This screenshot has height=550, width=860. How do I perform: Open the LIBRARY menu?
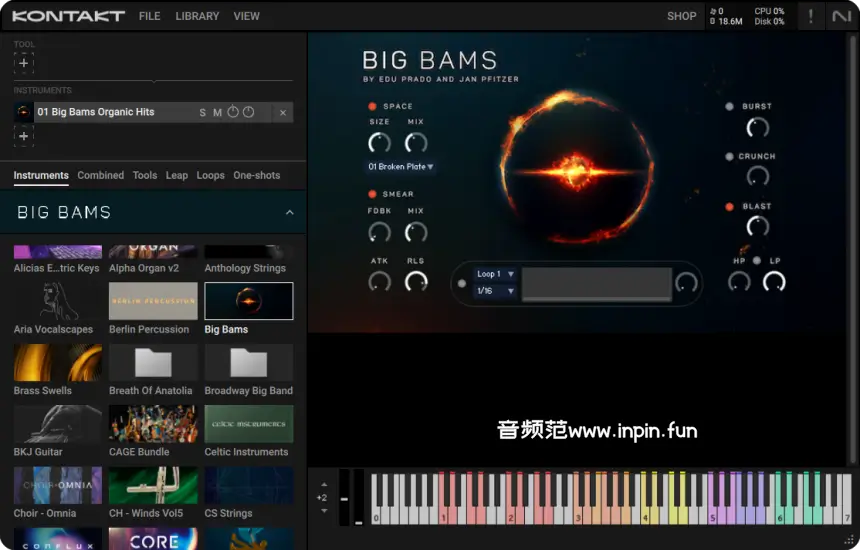(197, 16)
